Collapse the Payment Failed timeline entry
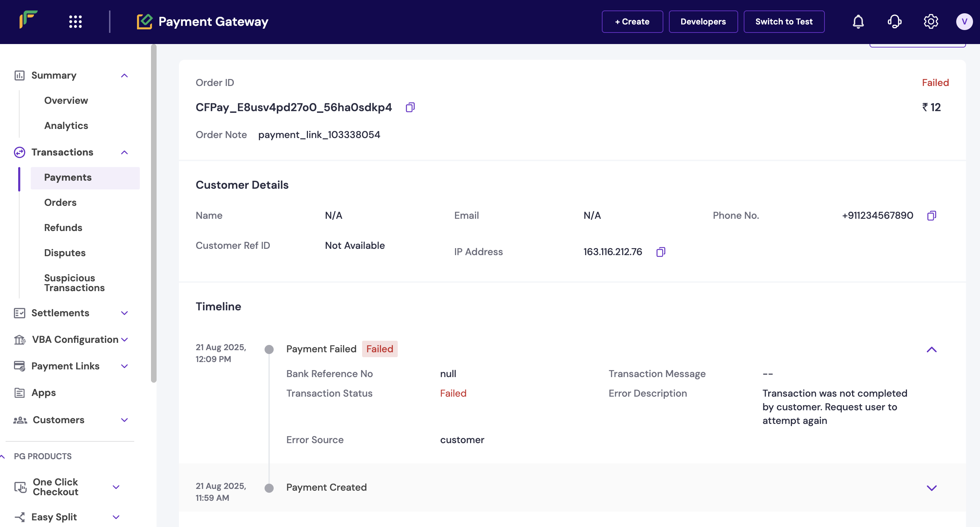 pos(931,349)
